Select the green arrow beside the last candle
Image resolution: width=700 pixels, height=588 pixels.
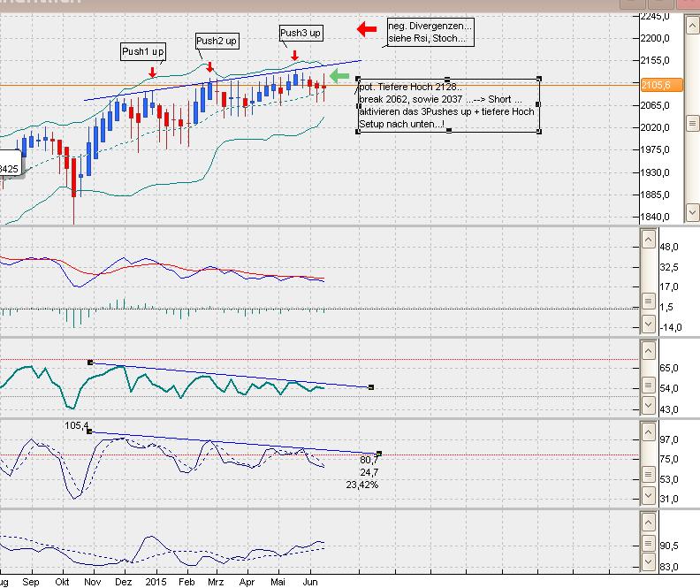[339, 77]
